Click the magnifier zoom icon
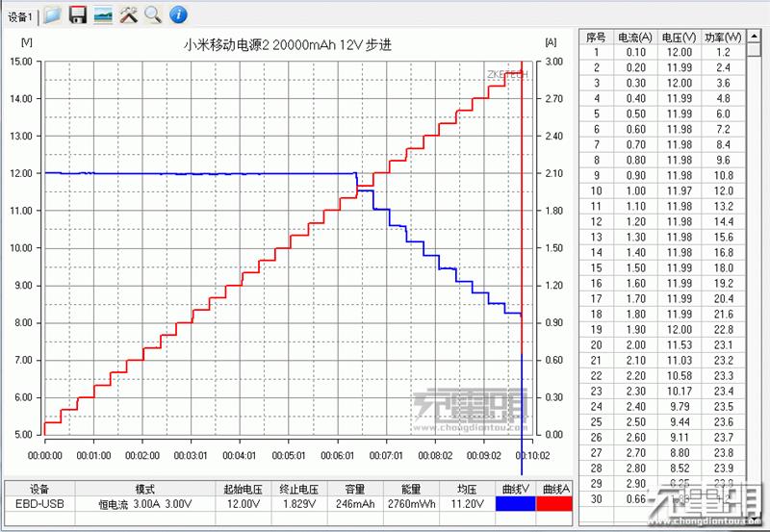The image size is (770, 532). pos(153,15)
